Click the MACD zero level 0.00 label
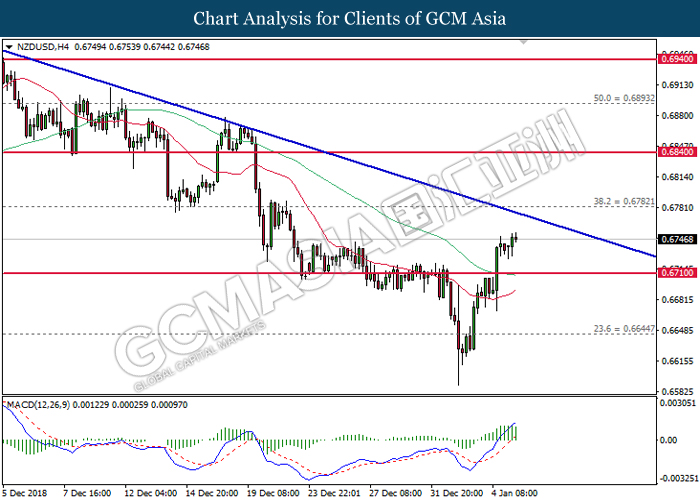This screenshot has height=500, width=700. [x=668, y=440]
